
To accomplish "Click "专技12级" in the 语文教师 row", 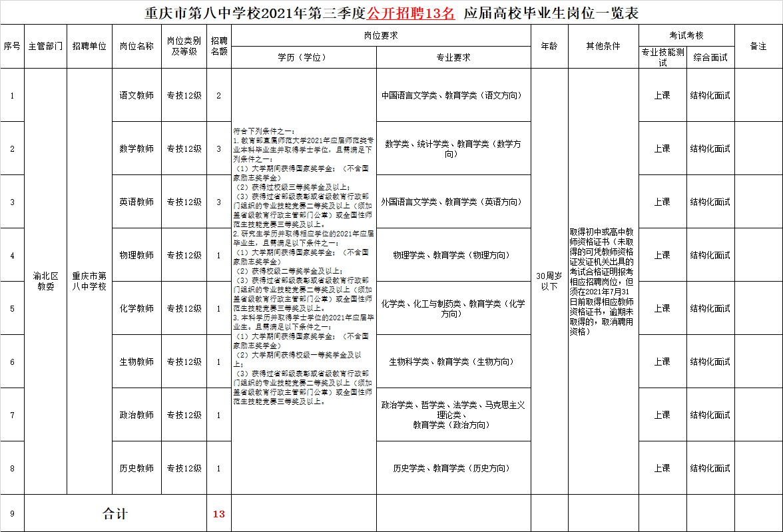I will click(184, 95).
